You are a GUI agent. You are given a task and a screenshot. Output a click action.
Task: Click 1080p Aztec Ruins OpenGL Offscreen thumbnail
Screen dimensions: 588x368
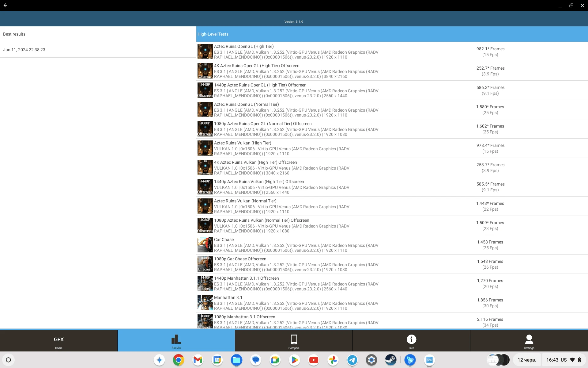[205, 129]
